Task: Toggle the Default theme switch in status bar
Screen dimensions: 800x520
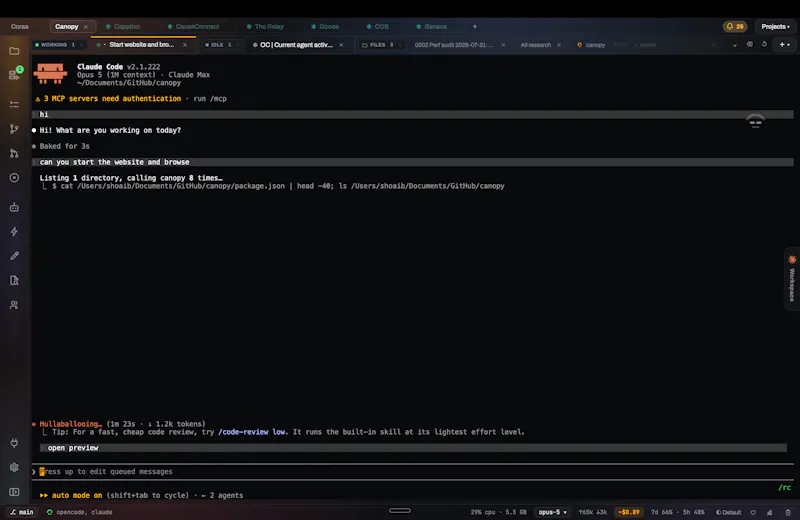Action: (x=729, y=512)
